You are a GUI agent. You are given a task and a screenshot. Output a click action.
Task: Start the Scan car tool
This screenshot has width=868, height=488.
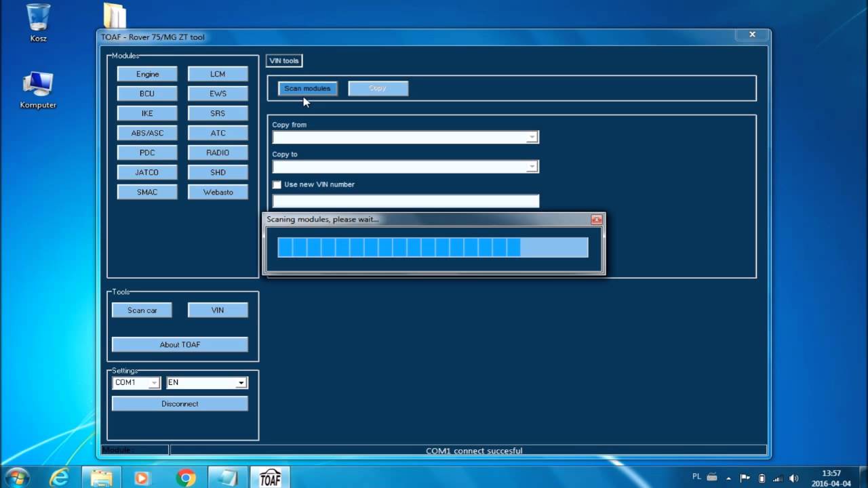(x=142, y=310)
